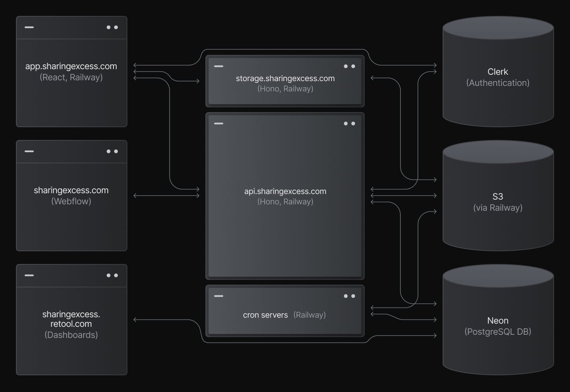Viewport: 570px width, 392px height.
Task: Click the dash icon in cron servers window
Action: pyautogui.click(x=219, y=296)
